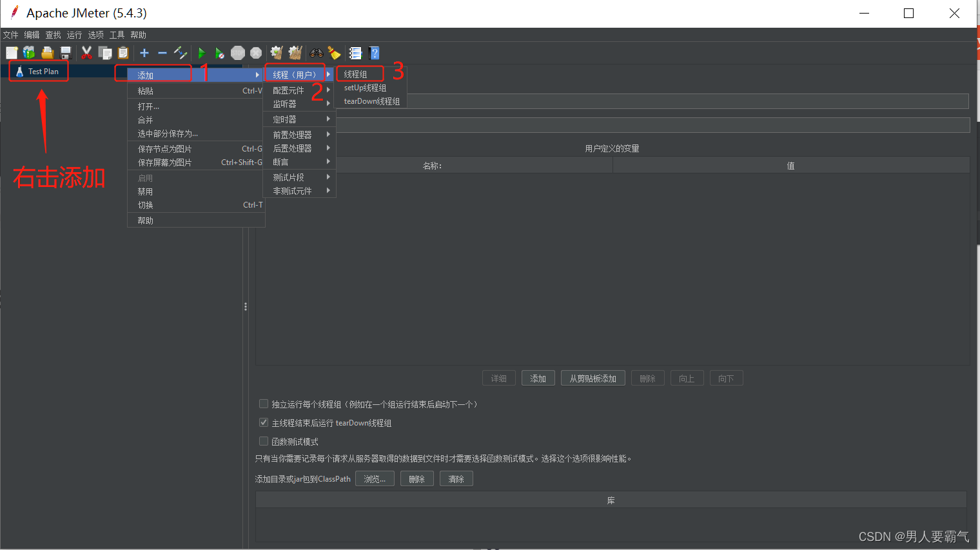This screenshot has width=980, height=550.
Task: Click the 清除 button
Action: [x=456, y=479]
